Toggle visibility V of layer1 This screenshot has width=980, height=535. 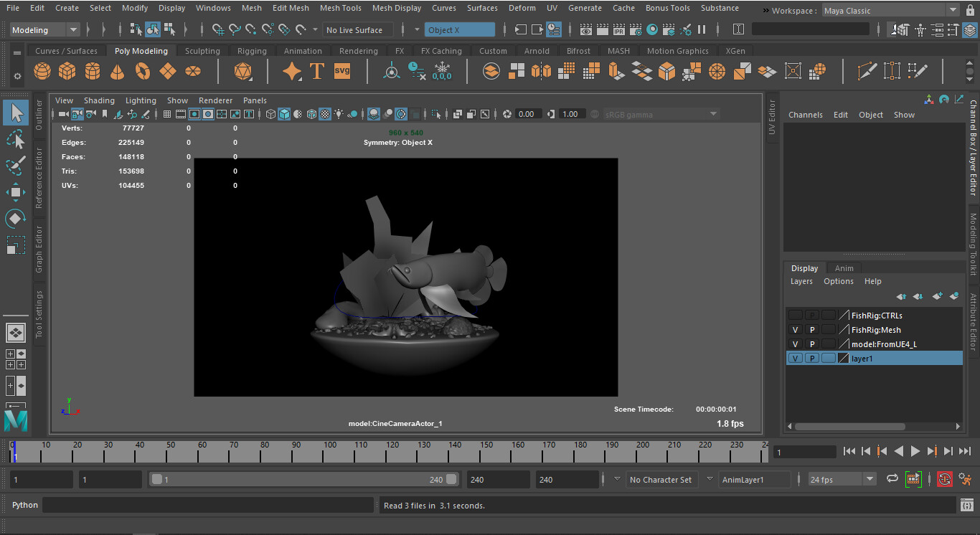795,358
